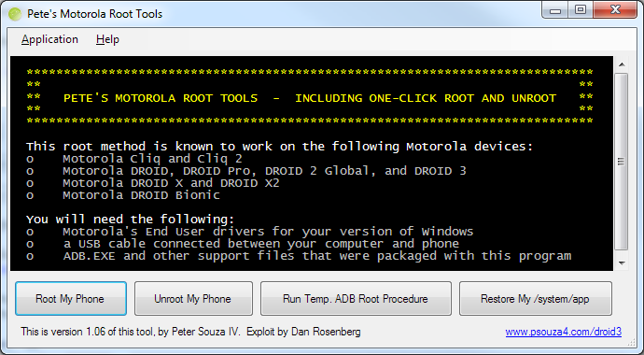
Task: Close Pete's Motorola Root Tools window
Action: click(615, 10)
